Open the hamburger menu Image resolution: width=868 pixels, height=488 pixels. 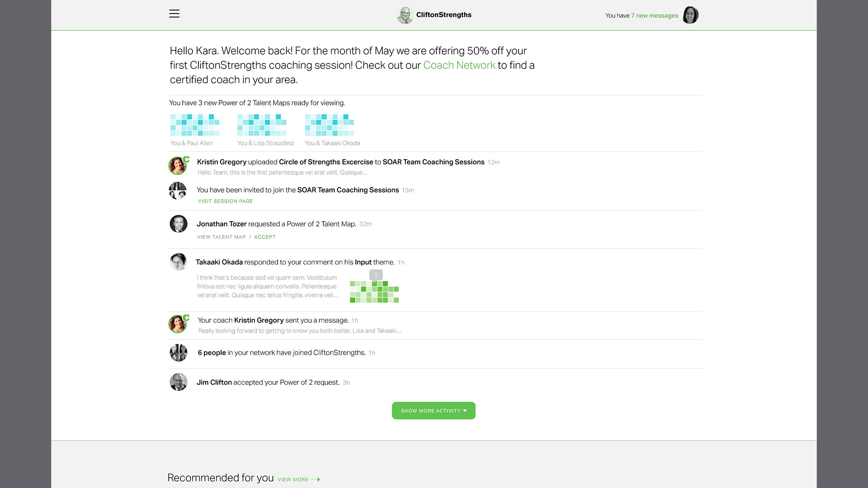pyautogui.click(x=174, y=14)
